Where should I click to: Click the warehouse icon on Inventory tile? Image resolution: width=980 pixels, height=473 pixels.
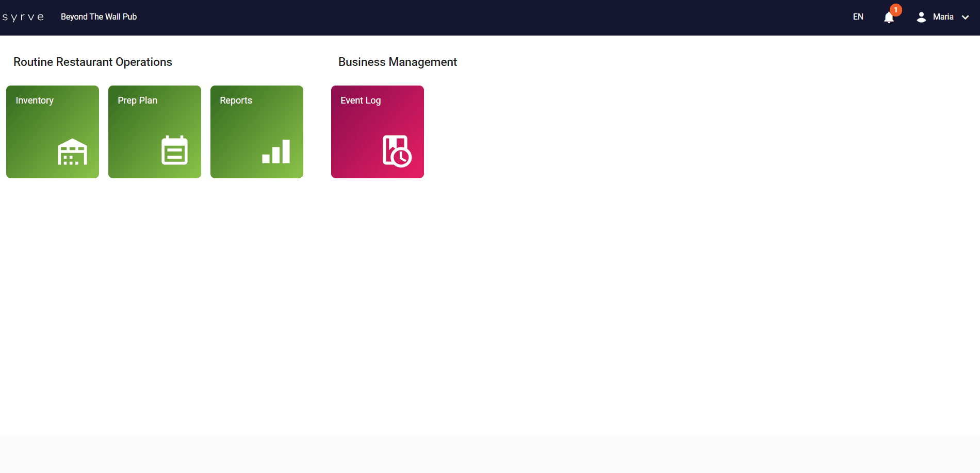pos(72,151)
